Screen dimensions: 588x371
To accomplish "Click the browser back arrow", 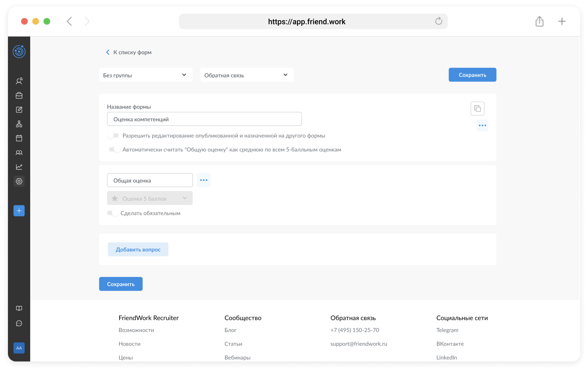I will 70,21.
